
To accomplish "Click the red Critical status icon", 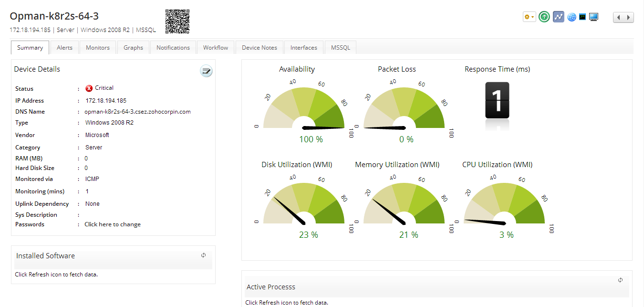I will pos(89,88).
